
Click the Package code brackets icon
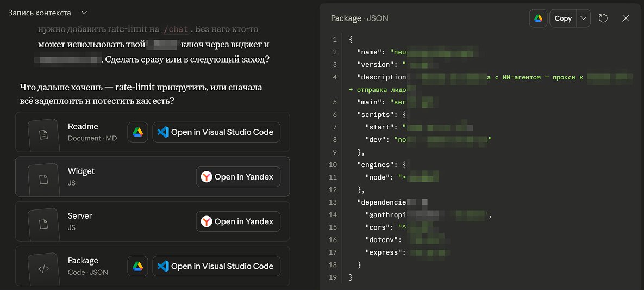(x=43, y=269)
